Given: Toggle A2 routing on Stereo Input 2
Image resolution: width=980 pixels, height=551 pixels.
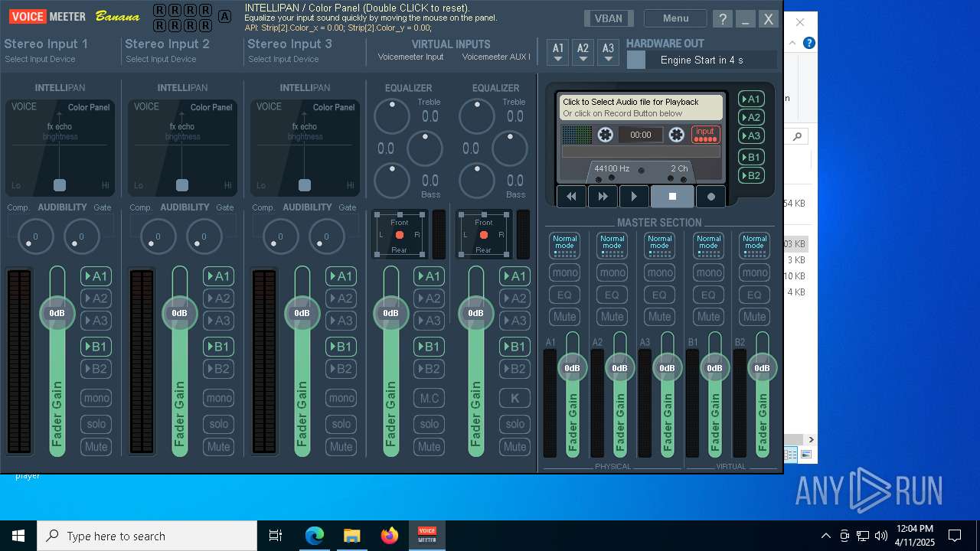Looking at the screenshot, I should 218,298.
